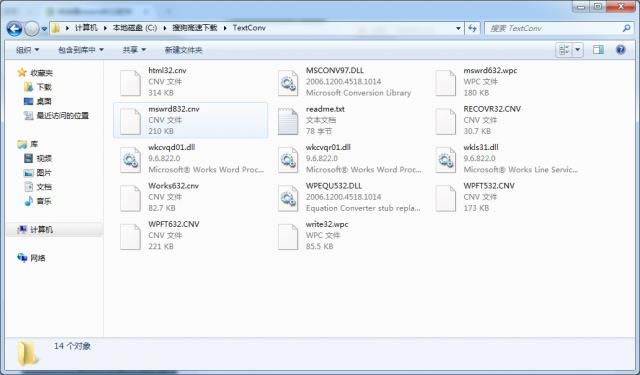The image size is (640, 375).
Task: Select the Works632.cnv file icon
Action: tap(131, 198)
